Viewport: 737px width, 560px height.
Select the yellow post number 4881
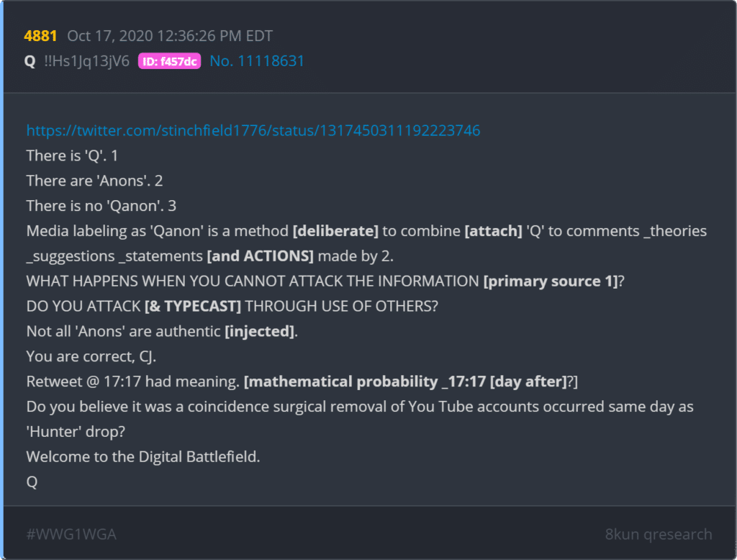pyautogui.click(x=40, y=36)
